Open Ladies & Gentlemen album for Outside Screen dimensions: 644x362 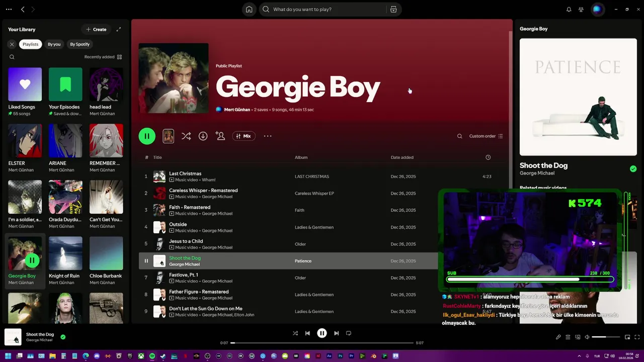(314, 227)
